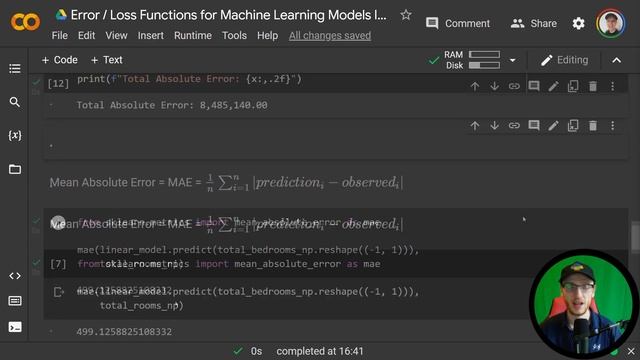Share the notebook
This screenshot has height=360, width=640.
[x=533, y=23]
